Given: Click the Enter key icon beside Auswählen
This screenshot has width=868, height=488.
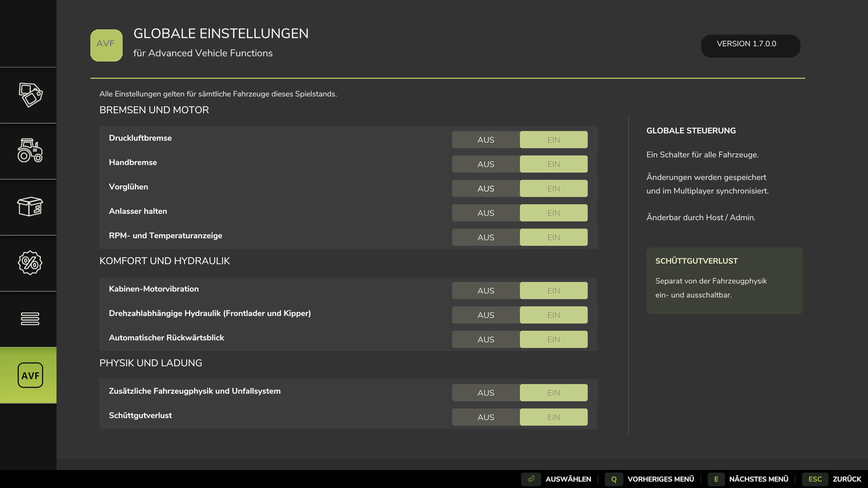Looking at the screenshot, I should point(531,479).
